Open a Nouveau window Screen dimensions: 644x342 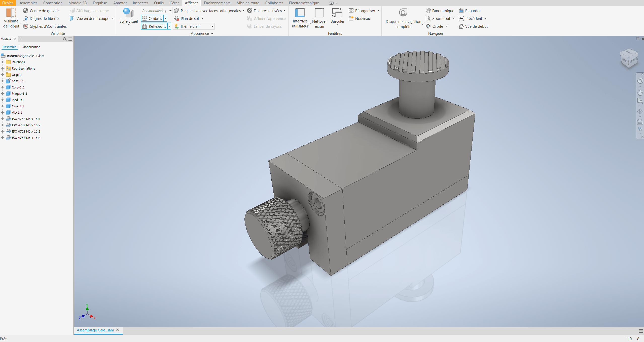click(x=360, y=18)
